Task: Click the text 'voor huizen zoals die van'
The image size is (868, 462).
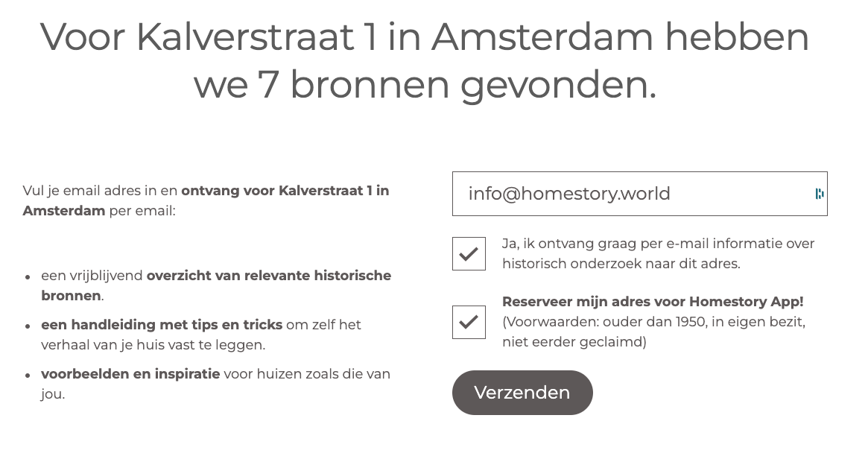Action: (307, 374)
